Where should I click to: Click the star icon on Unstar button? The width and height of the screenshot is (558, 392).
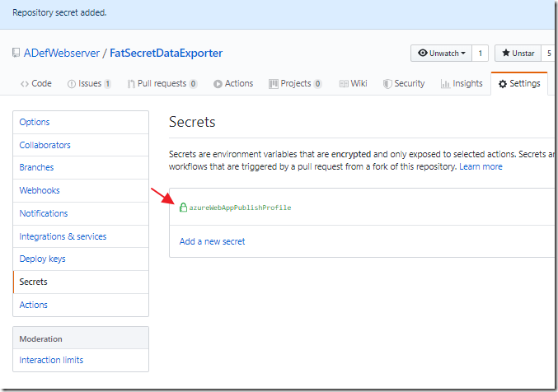click(506, 53)
